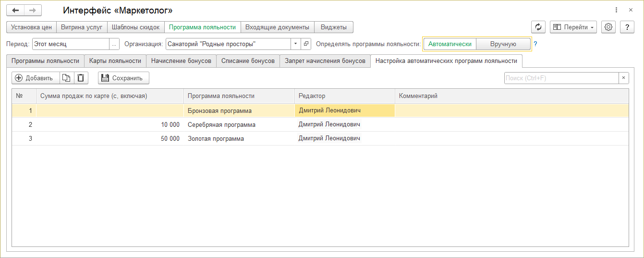
Task: Switch to the Шаблоны скидок section
Action: pyautogui.click(x=135, y=27)
